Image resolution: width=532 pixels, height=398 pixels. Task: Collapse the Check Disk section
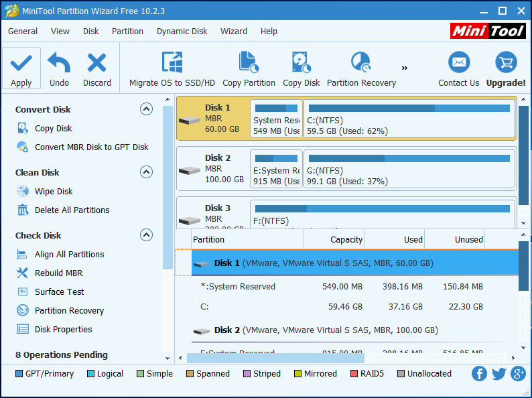click(146, 235)
